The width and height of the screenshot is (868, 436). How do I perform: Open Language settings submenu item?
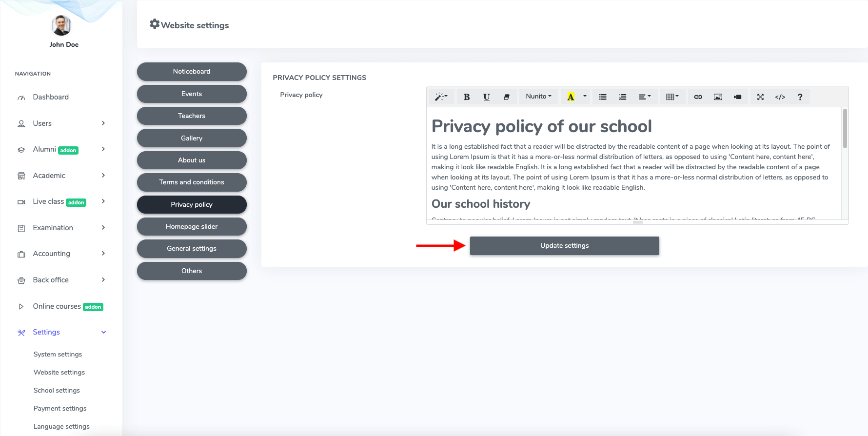tap(61, 427)
